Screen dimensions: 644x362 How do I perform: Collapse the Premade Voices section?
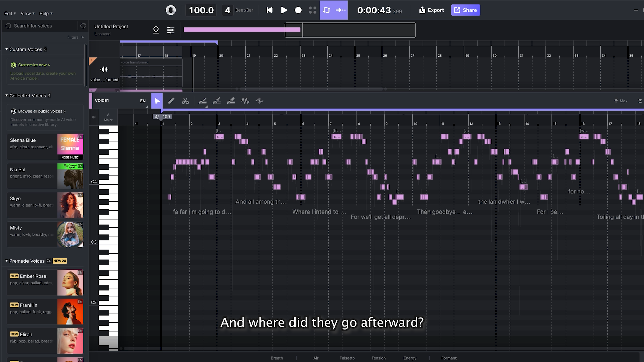[6, 261]
